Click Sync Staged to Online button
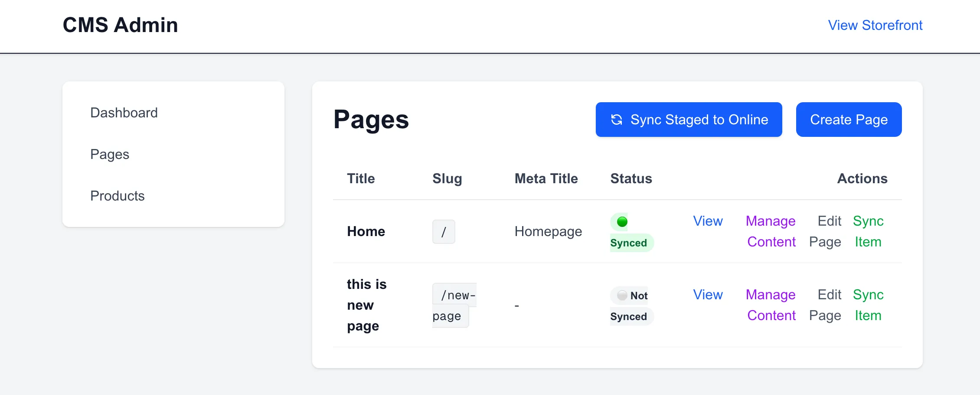980x395 pixels. coord(689,120)
